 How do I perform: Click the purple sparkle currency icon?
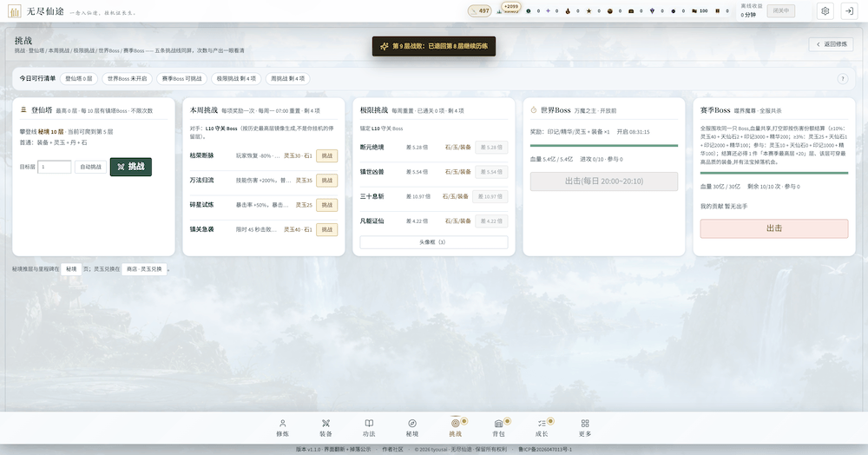(548, 10)
